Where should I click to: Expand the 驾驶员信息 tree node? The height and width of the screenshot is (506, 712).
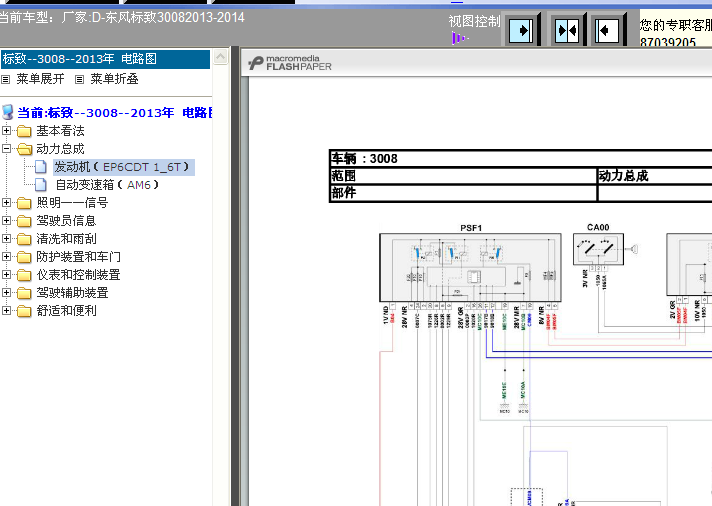coord(6,221)
